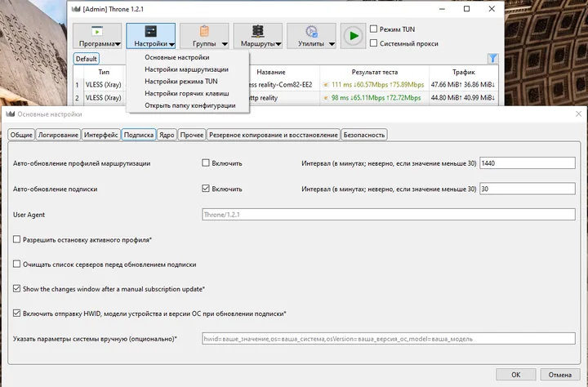This screenshot has width=588, height=387.
Task: Close the Основные настройки dialog
Action: [x=578, y=113]
